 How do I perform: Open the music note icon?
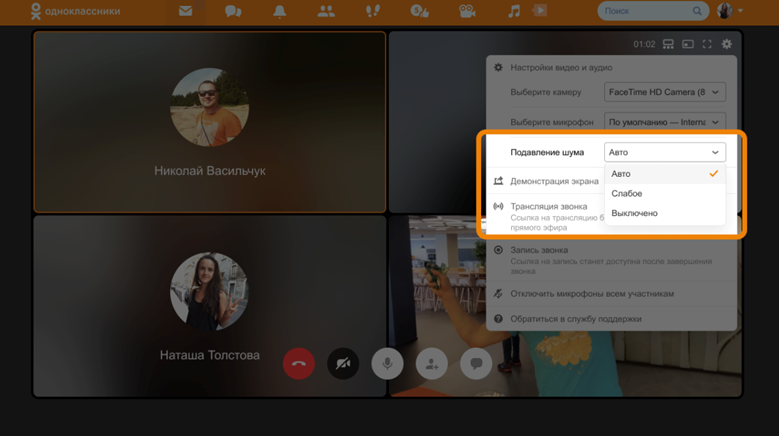click(x=514, y=11)
